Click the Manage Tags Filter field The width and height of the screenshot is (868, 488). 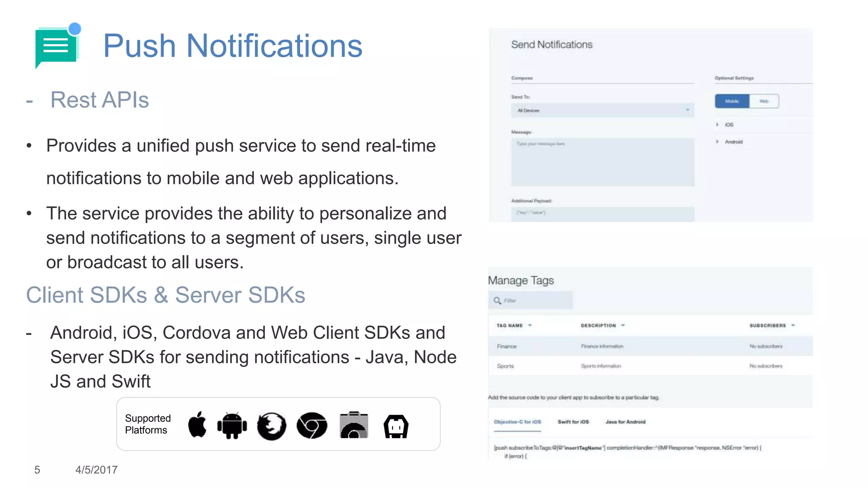pos(530,300)
